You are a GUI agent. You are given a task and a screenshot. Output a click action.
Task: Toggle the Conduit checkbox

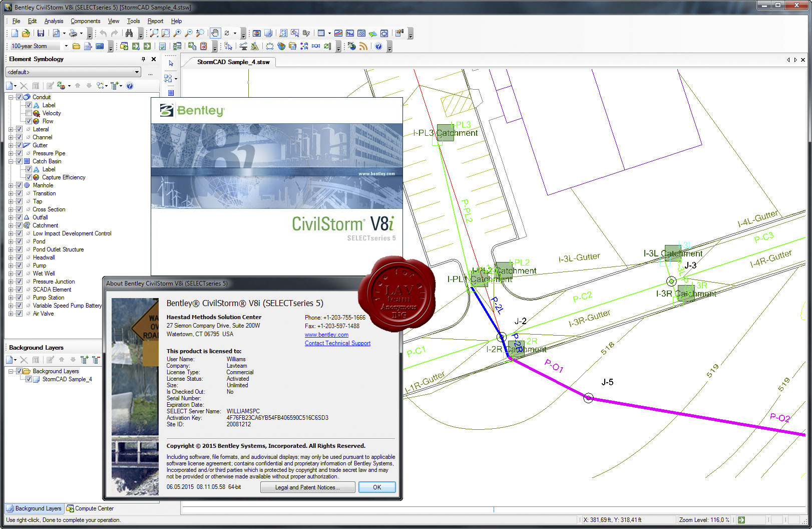point(19,97)
